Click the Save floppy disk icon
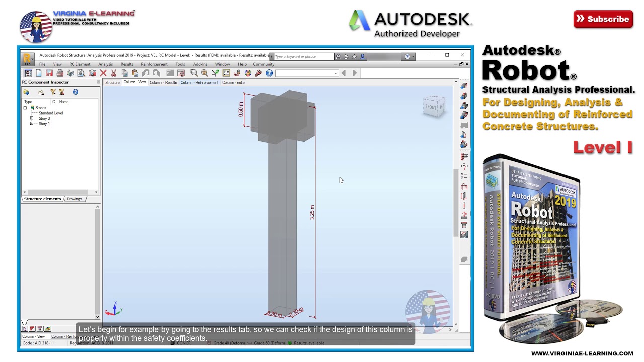 pos(49,73)
